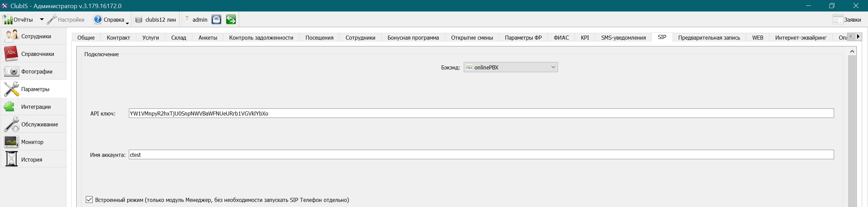Switch to the Открытие смены tab
This screenshot has width=868, height=207.
[x=472, y=38]
